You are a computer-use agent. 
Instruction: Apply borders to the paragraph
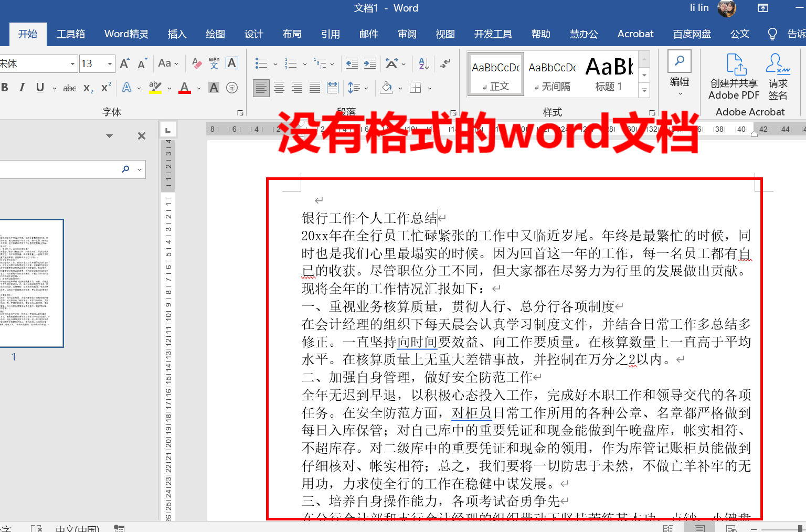(415, 88)
